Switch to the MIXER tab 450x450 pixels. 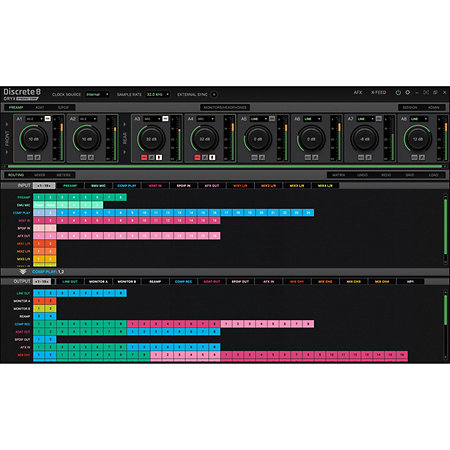[x=40, y=175]
